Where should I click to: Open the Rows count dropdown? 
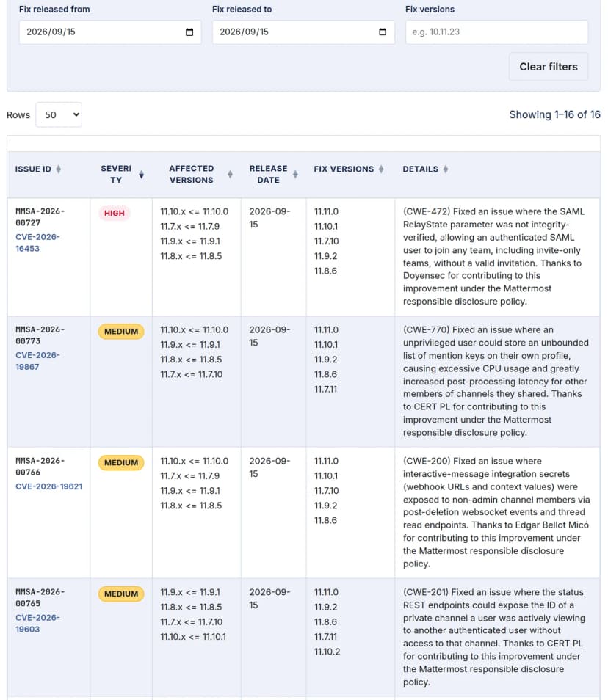coord(59,115)
